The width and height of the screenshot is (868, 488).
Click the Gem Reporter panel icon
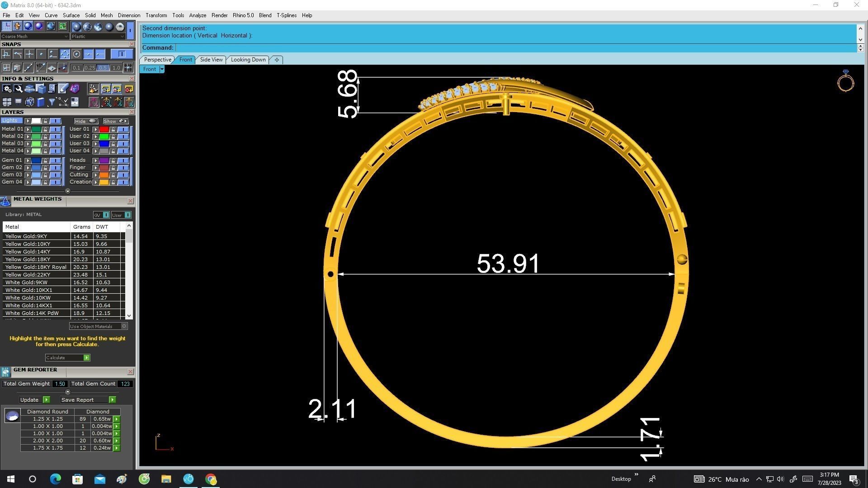5,372
